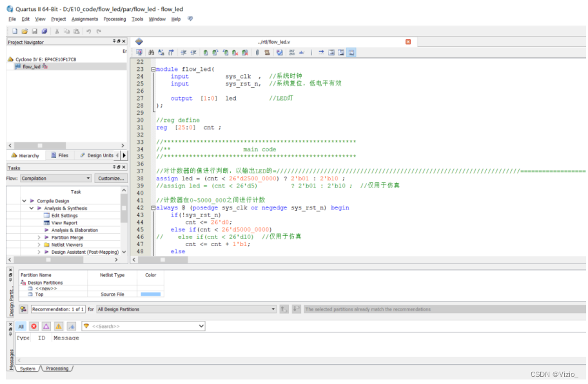Toggle critical warning messages filter
The image size is (588, 384).
pos(46,327)
